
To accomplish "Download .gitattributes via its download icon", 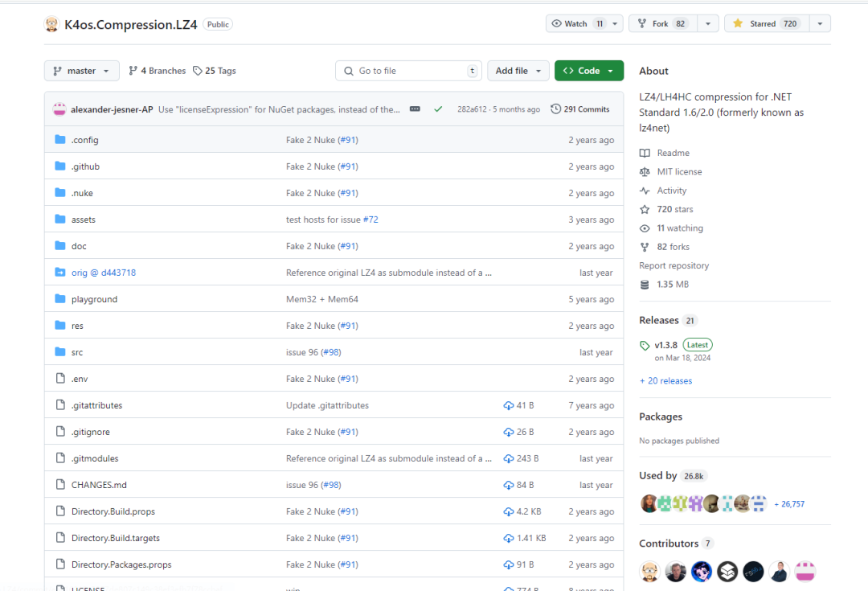I will [508, 405].
